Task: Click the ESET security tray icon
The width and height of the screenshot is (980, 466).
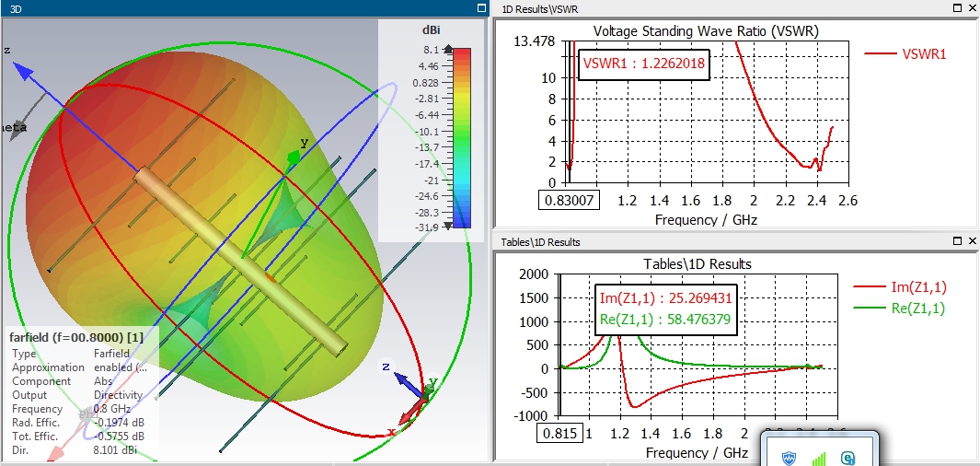Action: click(x=848, y=459)
